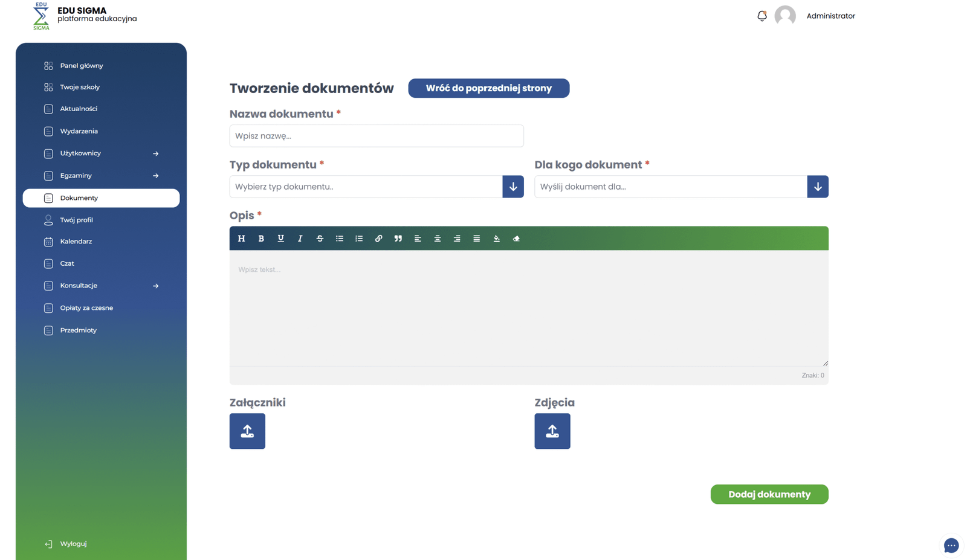Open the chat bubble widget

[951, 546]
